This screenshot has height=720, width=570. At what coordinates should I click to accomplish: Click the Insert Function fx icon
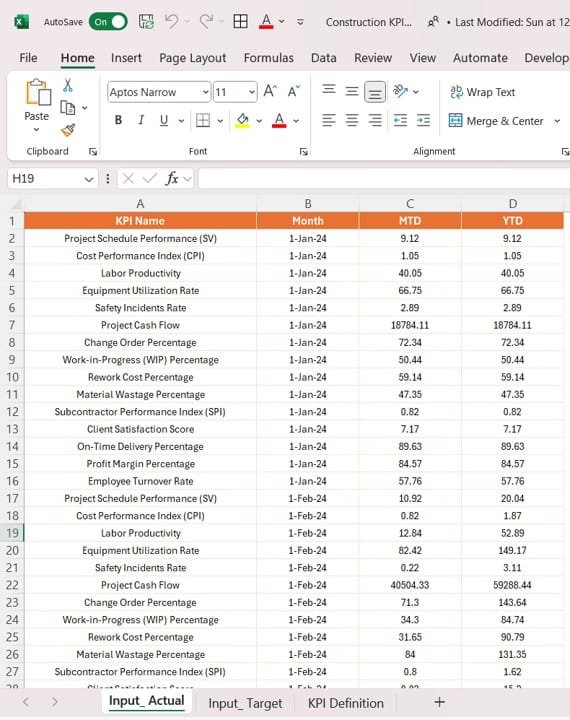(172, 178)
